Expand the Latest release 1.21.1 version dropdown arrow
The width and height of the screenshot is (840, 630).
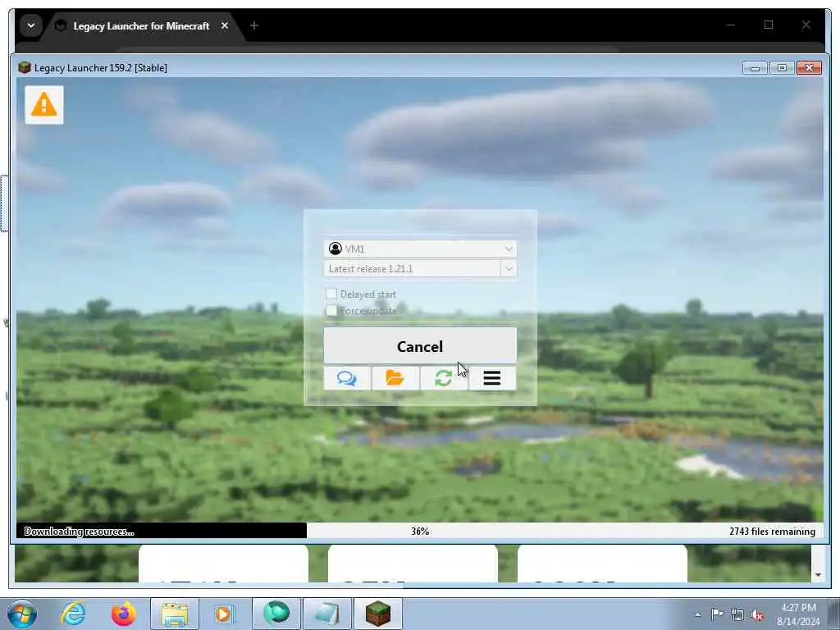(509, 268)
